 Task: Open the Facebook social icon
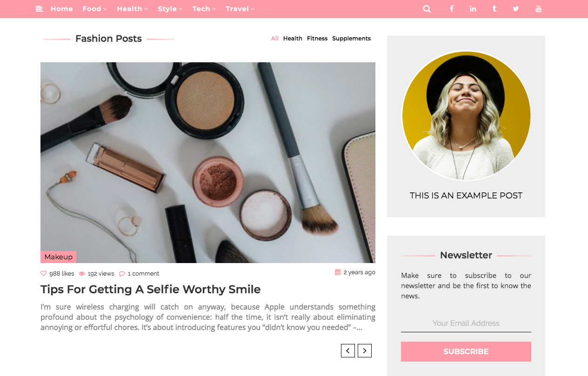(451, 9)
